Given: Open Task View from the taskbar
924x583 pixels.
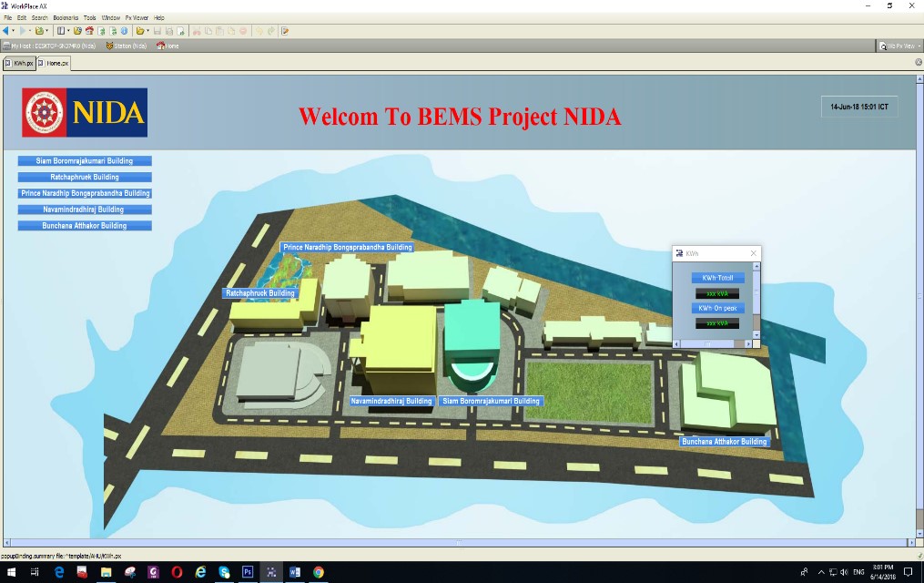Looking at the screenshot, I should coord(35,572).
